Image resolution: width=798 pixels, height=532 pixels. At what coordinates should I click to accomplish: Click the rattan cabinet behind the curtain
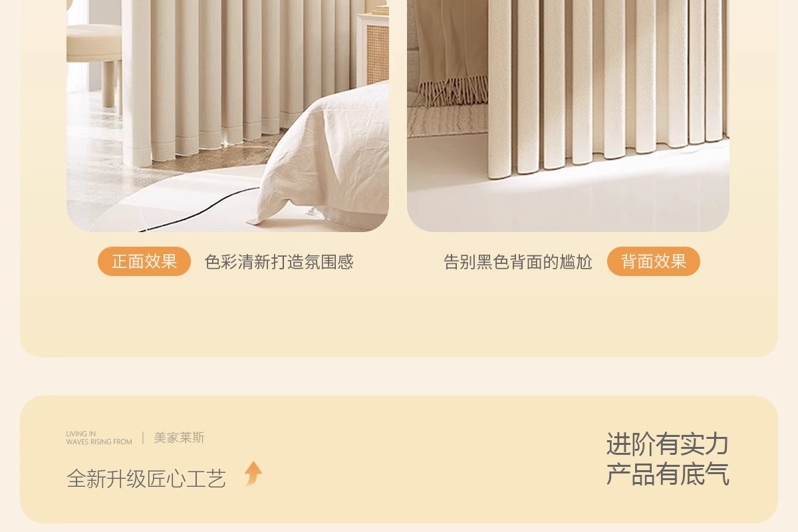[x=372, y=48]
